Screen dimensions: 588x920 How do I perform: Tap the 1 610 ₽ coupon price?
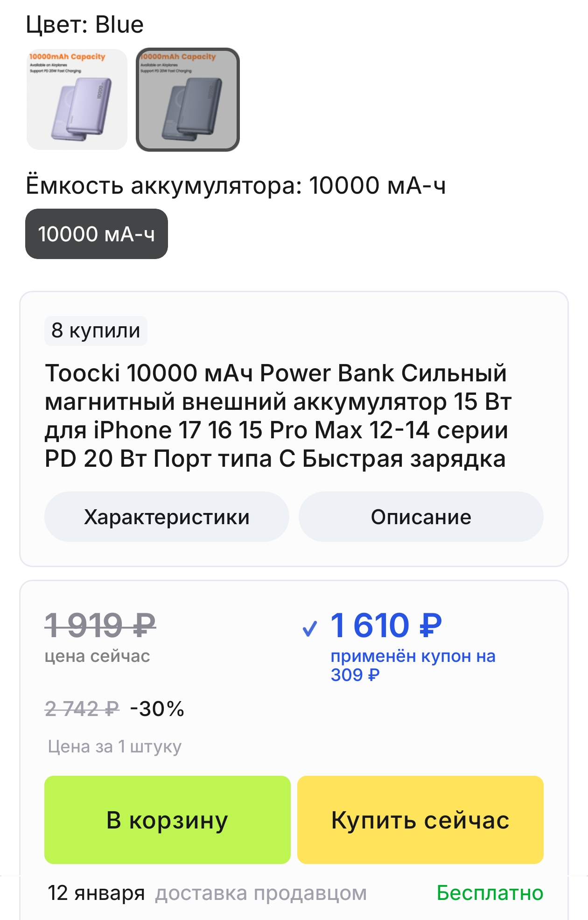point(386,625)
